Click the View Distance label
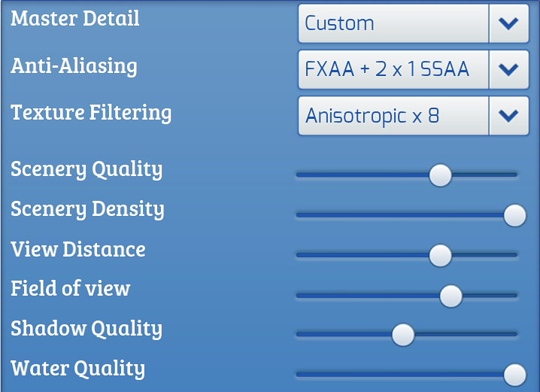This screenshot has height=392, width=540. tap(78, 249)
